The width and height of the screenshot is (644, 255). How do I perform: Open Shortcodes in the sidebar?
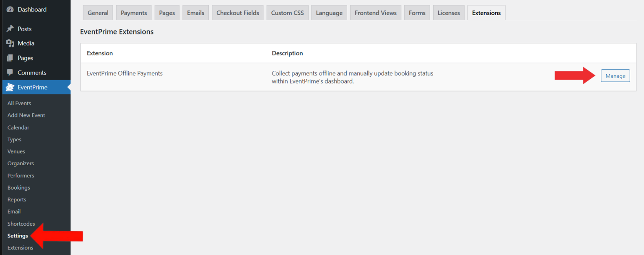coord(21,224)
